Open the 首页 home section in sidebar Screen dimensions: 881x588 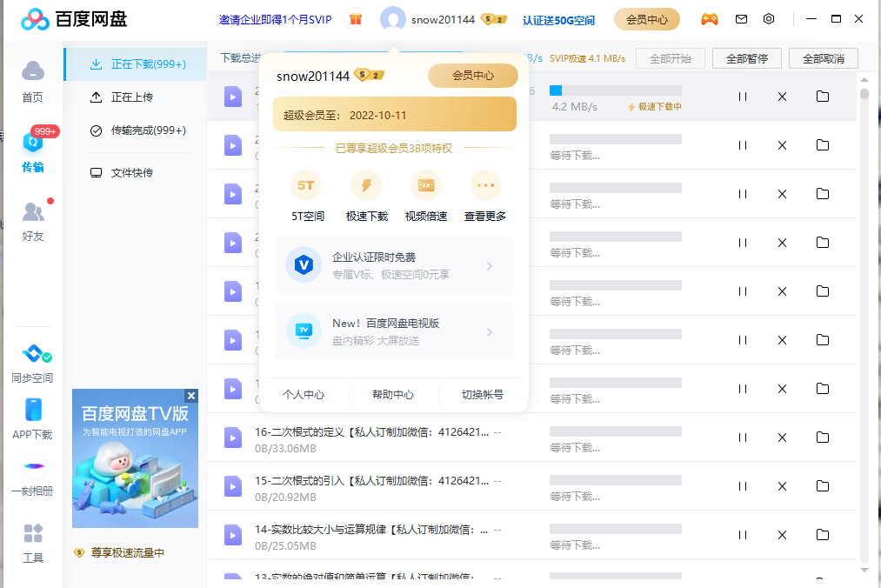click(32, 82)
